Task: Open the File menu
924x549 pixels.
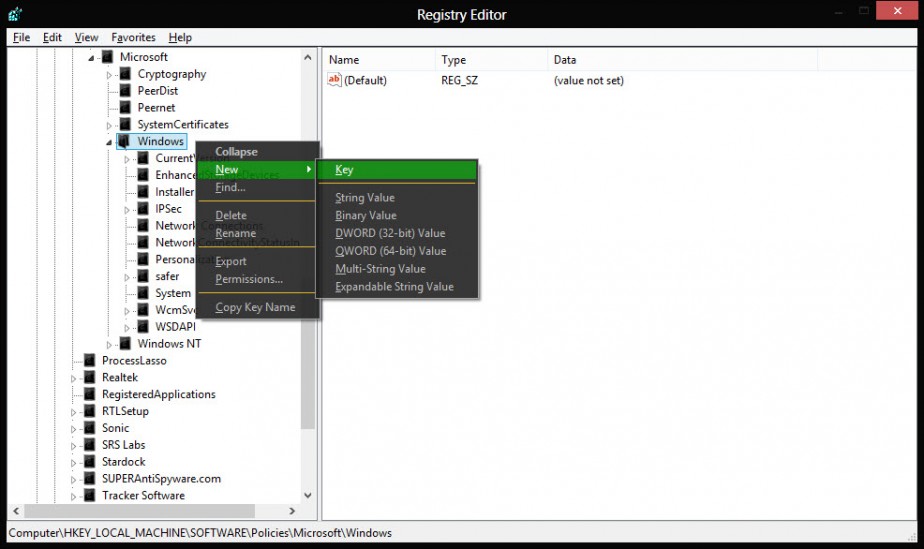Action: coord(21,37)
